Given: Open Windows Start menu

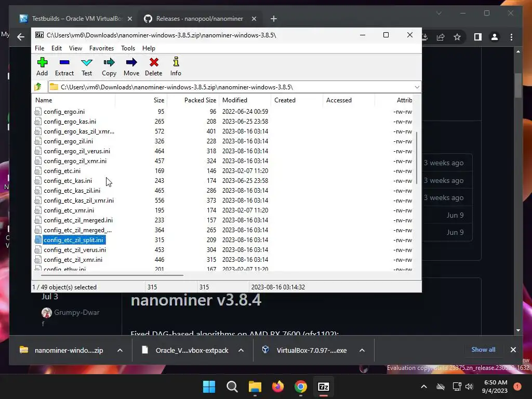Looking at the screenshot, I should [x=209, y=387].
